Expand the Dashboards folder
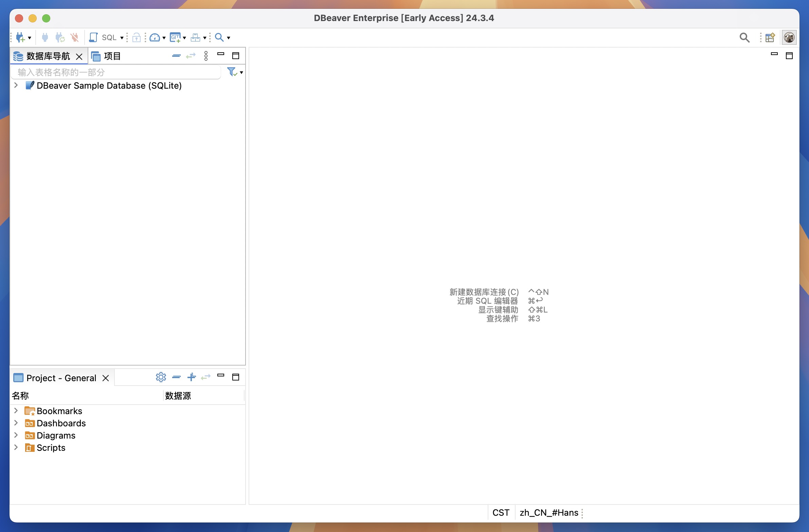Viewport: 809px width, 532px height. [x=16, y=423]
